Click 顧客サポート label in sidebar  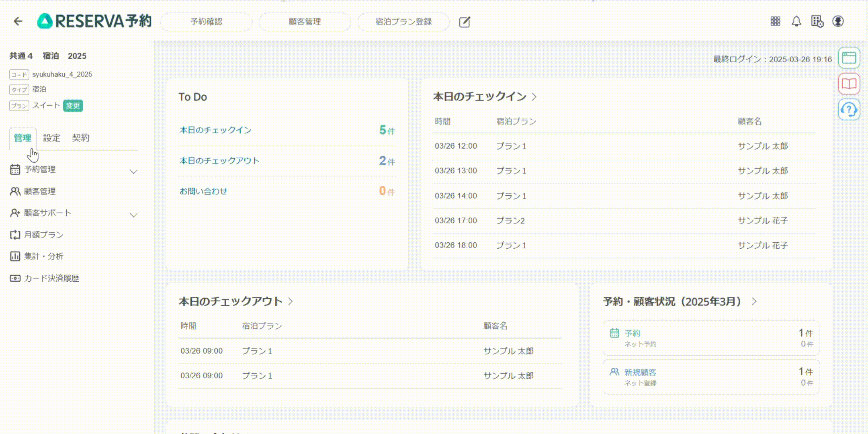tap(48, 213)
